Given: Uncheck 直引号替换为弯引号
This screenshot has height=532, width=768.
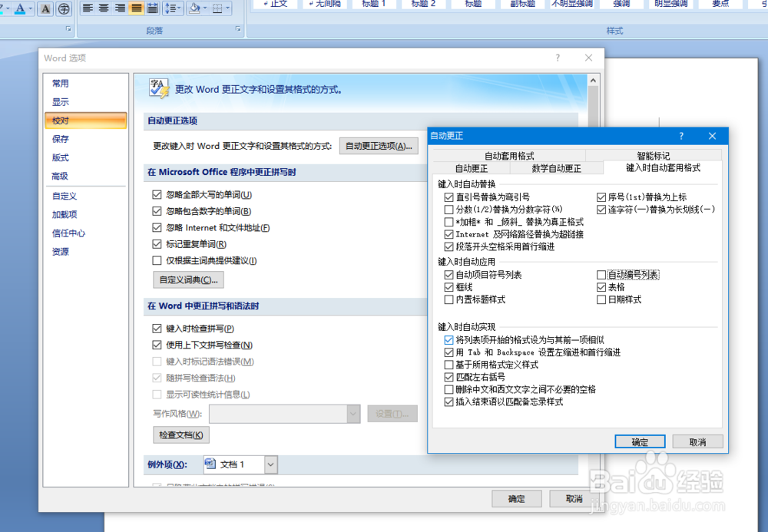Looking at the screenshot, I should (x=449, y=197).
